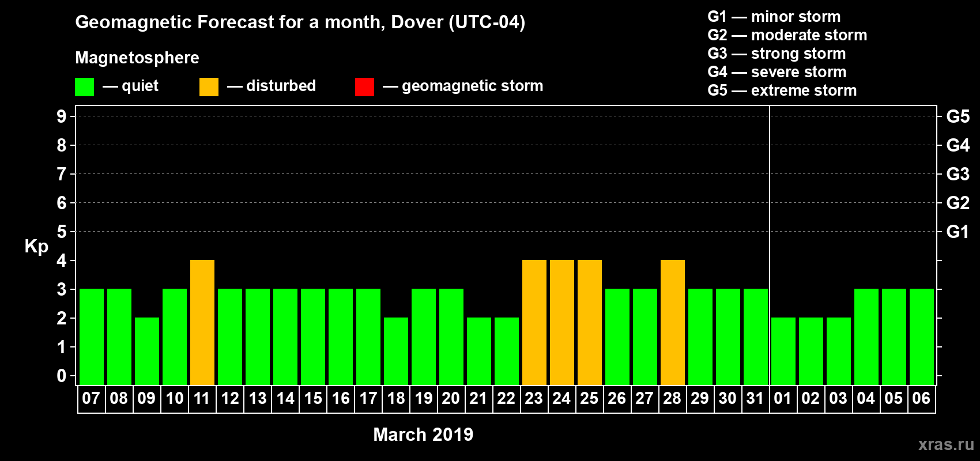Click the green bar for April day 06

pos(922,337)
